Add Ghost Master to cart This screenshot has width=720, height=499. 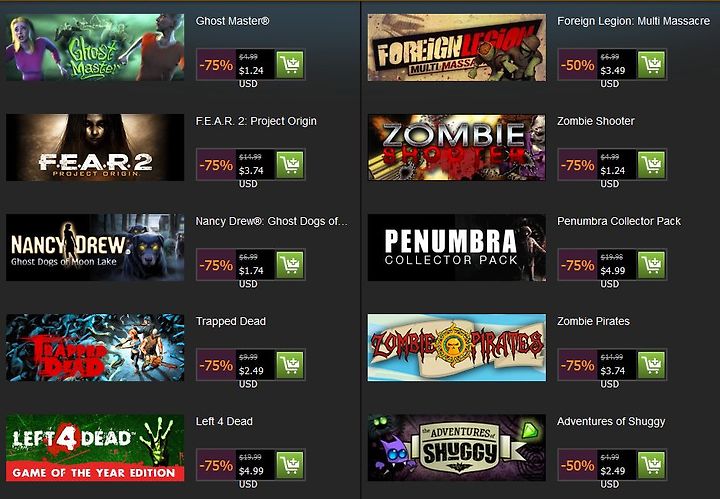coord(290,65)
